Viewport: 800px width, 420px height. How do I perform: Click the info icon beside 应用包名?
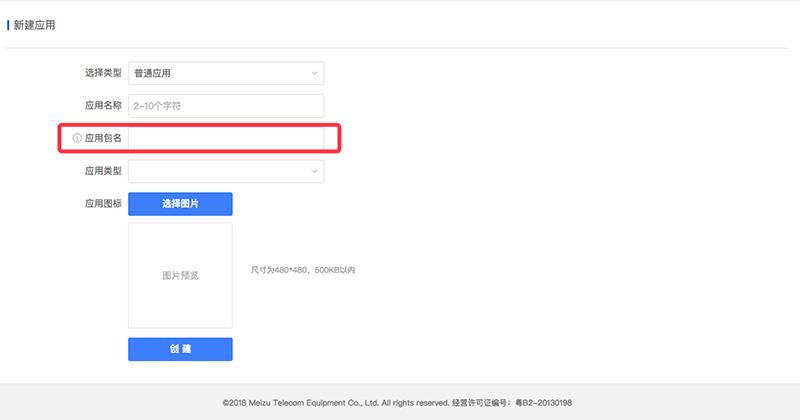tap(77, 138)
